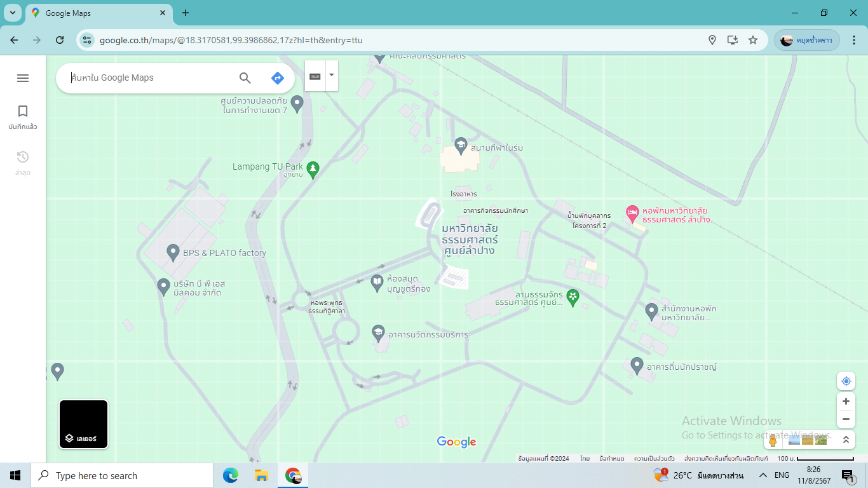Open the Windows notification center
Screen dimensions: 868x488
[847, 476]
